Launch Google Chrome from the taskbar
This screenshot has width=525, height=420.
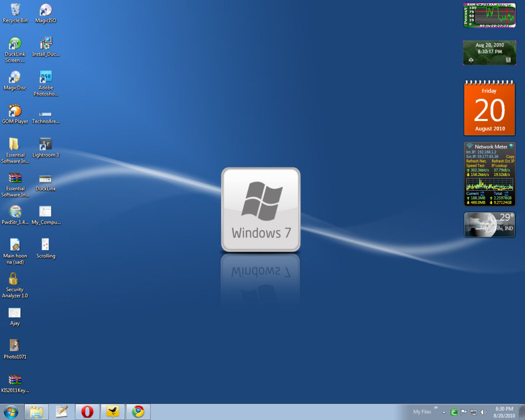pos(138,412)
